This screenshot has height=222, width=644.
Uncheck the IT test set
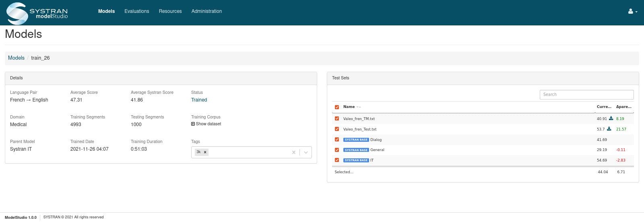[x=337, y=160]
